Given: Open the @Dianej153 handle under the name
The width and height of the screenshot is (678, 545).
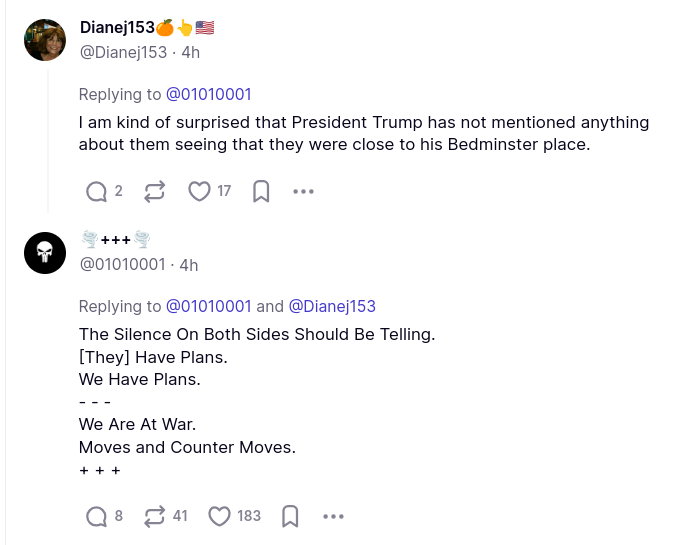Looking at the screenshot, I should pos(125,52).
